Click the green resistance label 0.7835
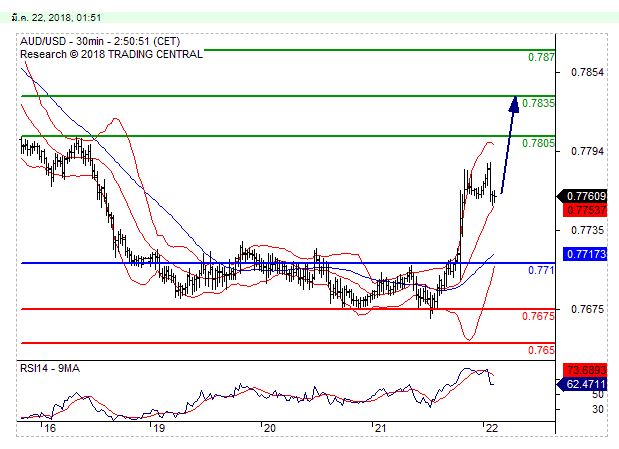The width and height of the screenshot is (619, 449). [x=538, y=103]
